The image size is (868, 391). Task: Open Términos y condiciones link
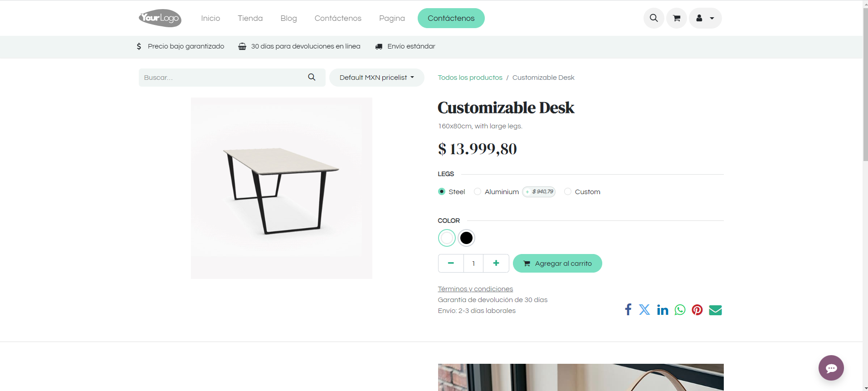tap(475, 289)
